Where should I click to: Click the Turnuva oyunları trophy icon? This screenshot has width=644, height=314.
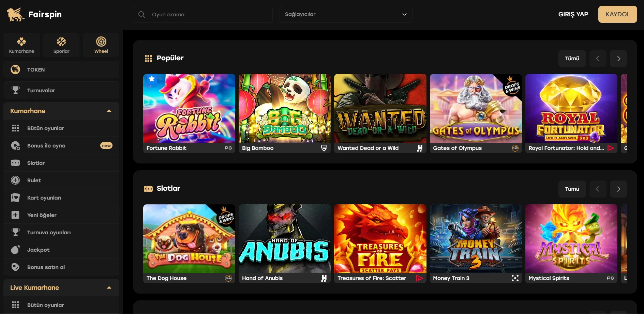pos(15,232)
